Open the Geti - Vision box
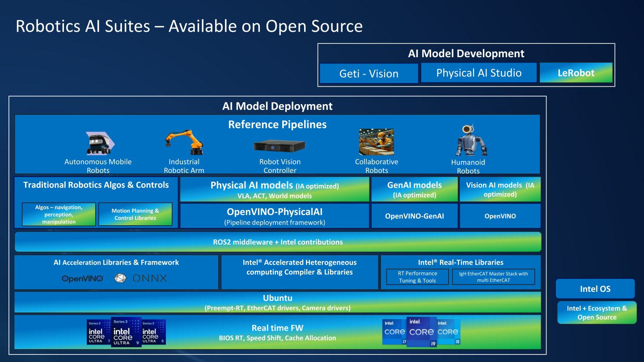Image resolution: width=644 pixels, height=362 pixels. click(369, 73)
